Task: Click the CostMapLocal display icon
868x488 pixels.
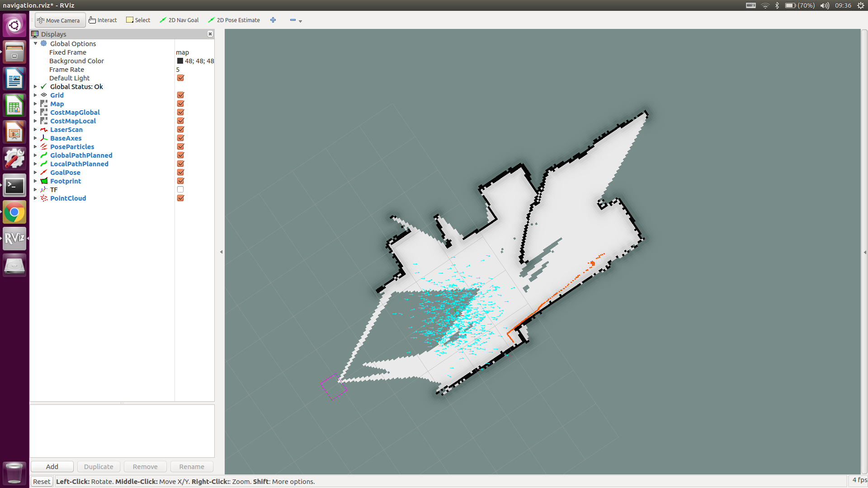Action: click(x=44, y=121)
